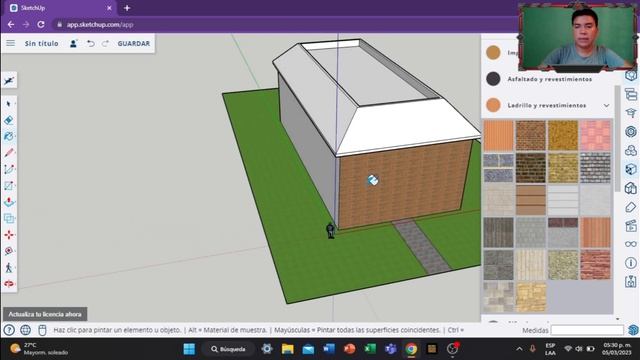Activate the Paint bucket tool in left toolbar
Screen dimensions: 640x360
(9, 136)
